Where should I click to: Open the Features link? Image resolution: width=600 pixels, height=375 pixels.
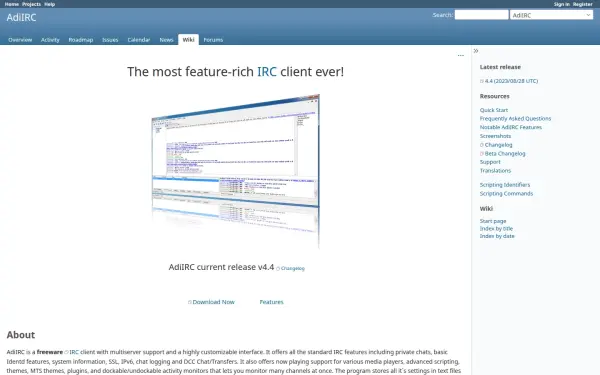[271, 302]
